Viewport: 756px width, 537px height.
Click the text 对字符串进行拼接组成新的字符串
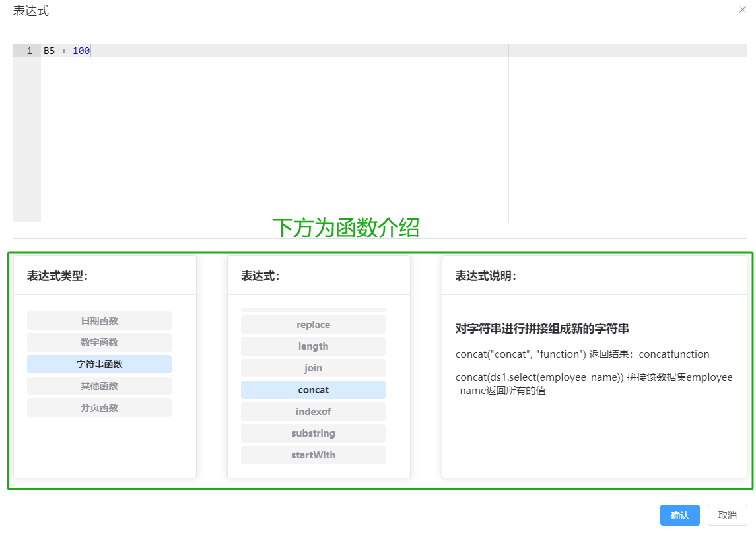click(x=542, y=329)
